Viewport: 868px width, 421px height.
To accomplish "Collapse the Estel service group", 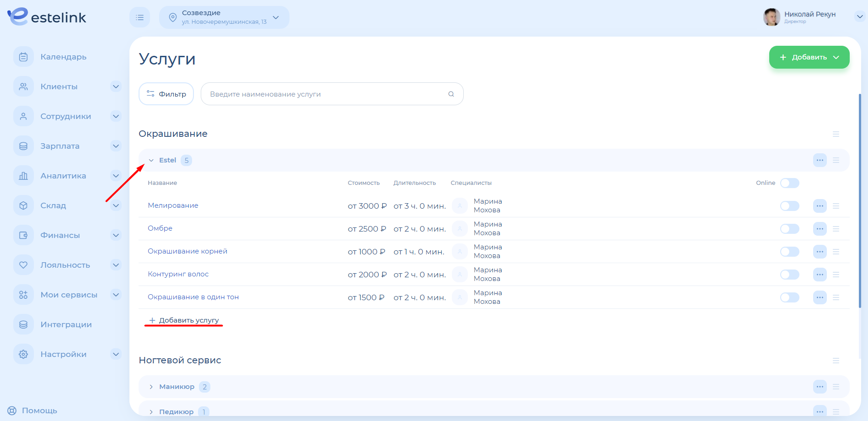I will click(x=151, y=161).
